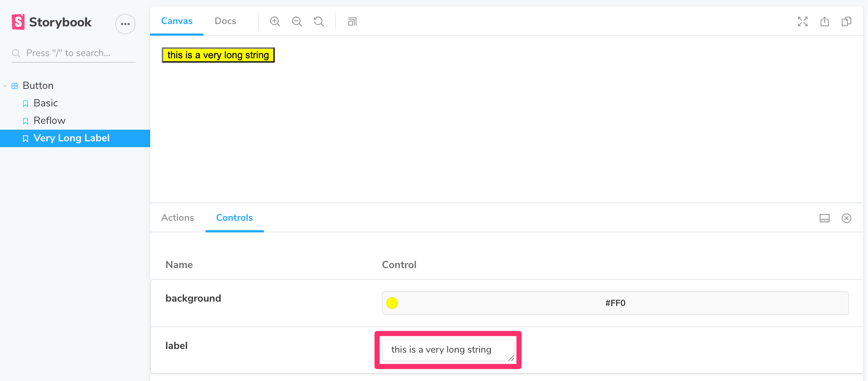
Task: Enter full screen with the expand icon
Action: (x=802, y=21)
